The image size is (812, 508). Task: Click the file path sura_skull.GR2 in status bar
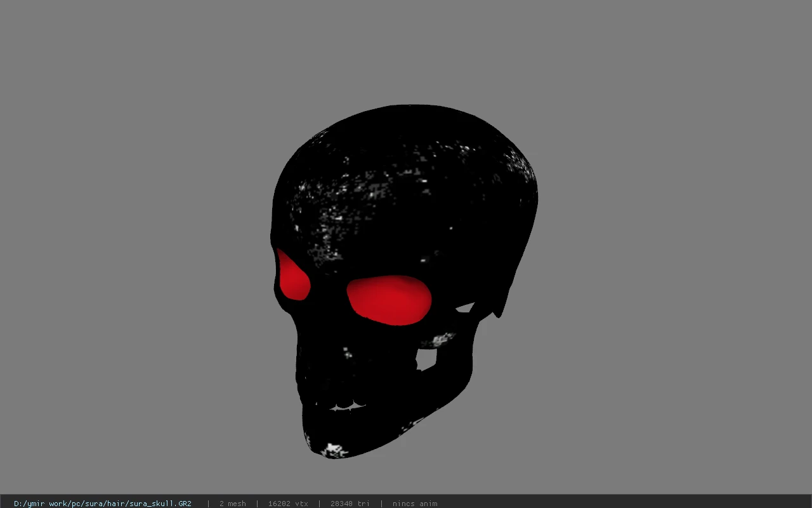tap(103, 504)
